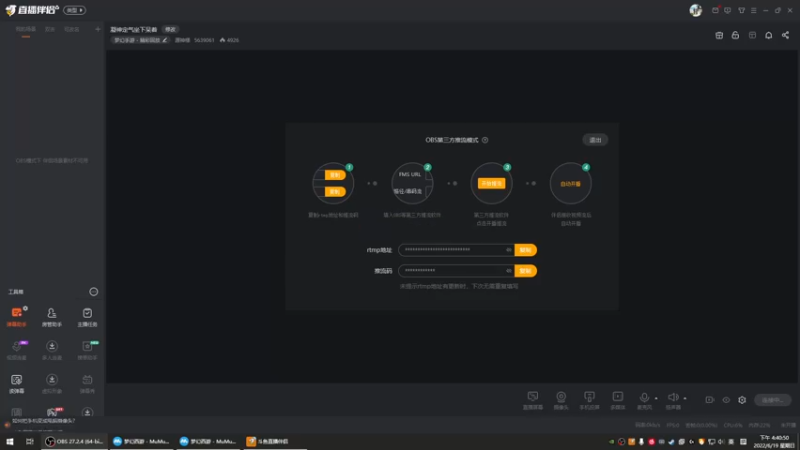
Task: Open Task View on the taskbar
Action: 30,441
